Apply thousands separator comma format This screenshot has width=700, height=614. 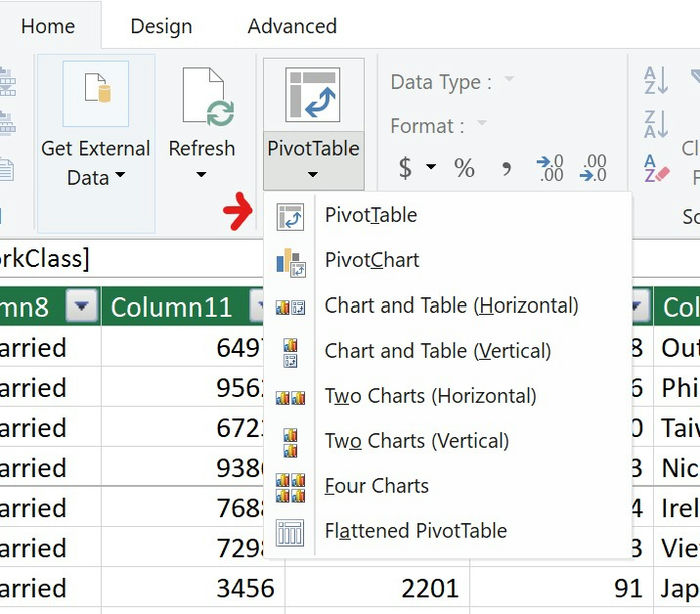click(x=506, y=168)
